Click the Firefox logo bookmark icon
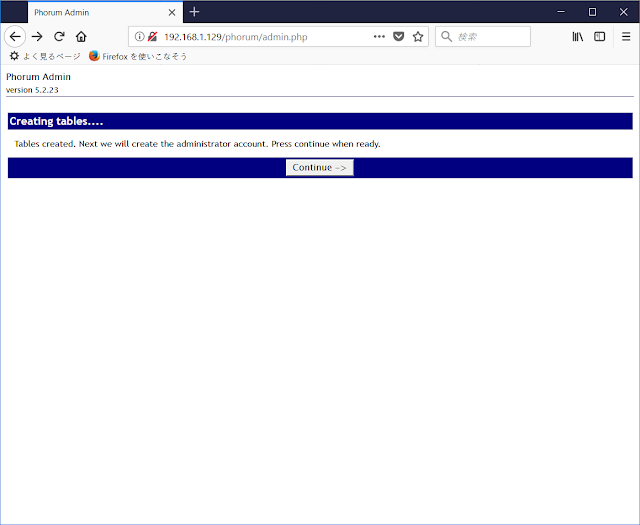 click(x=94, y=56)
